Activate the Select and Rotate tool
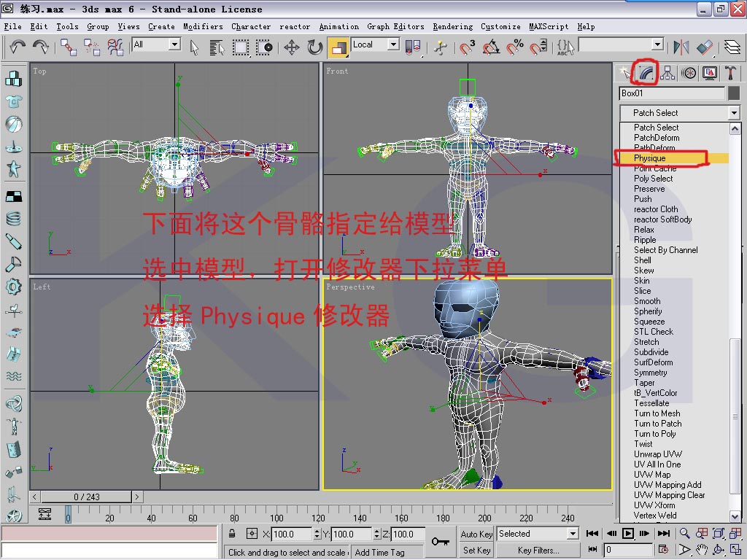The width and height of the screenshot is (747, 560). click(x=315, y=47)
